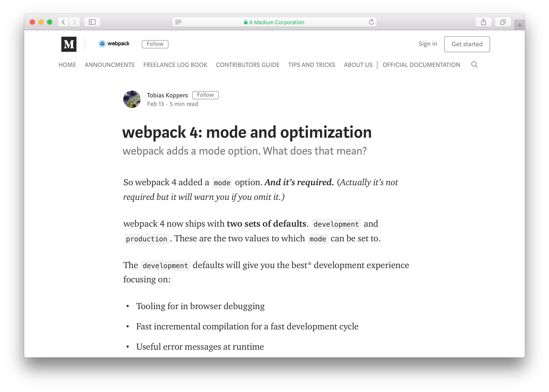The height and width of the screenshot is (392, 549).
Task: Click the italic text 'And it's required.'
Action: click(299, 182)
